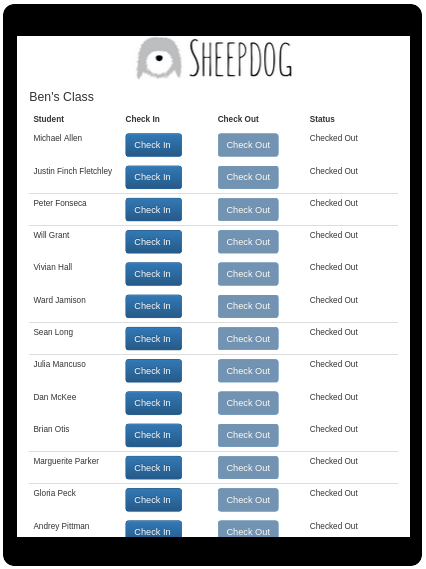Check in Vivian Hall
Image resolution: width=426 pixels, height=569 pixels.
coord(153,274)
